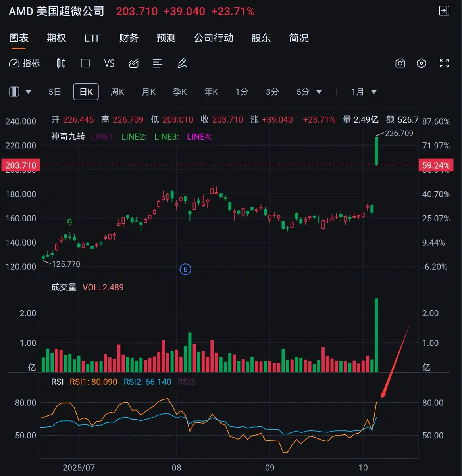Click the RSI2: 66.140 value
Screen dimensions: 462x476
click(148, 382)
